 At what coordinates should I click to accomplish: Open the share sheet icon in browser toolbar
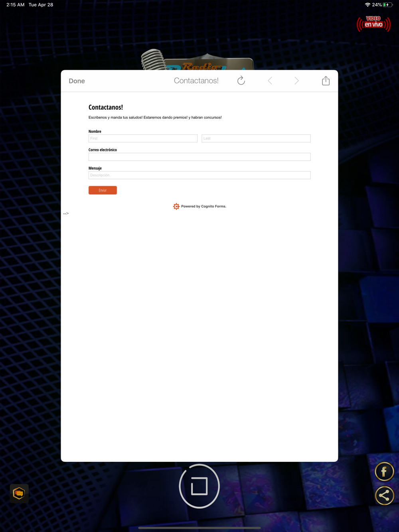pos(326,81)
